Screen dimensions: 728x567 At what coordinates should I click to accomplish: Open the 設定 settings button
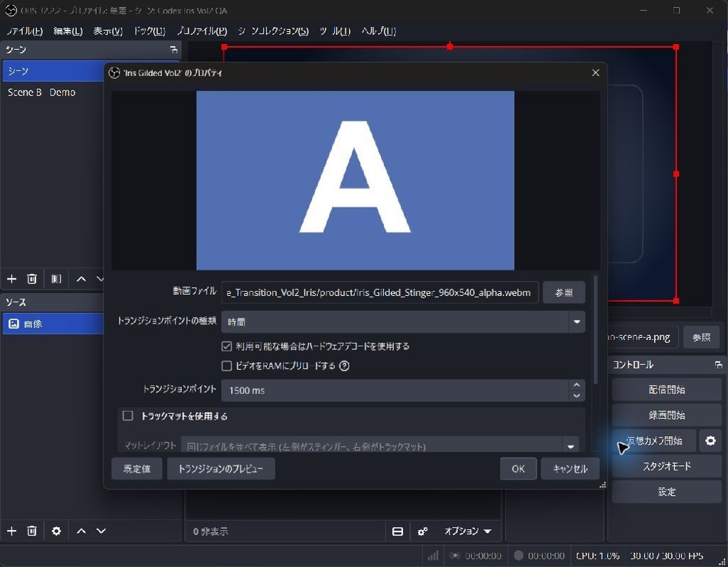pos(667,492)
